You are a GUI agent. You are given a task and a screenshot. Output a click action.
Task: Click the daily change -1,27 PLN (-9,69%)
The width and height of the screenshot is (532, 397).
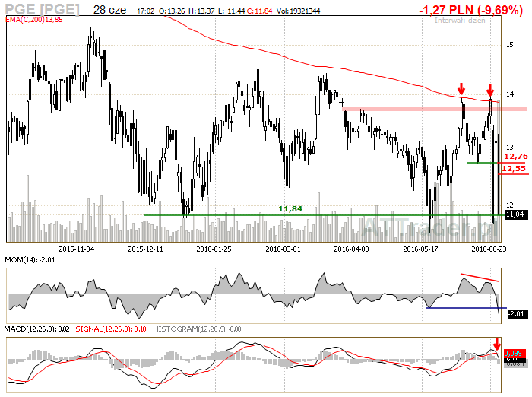[x=470, y=10]
